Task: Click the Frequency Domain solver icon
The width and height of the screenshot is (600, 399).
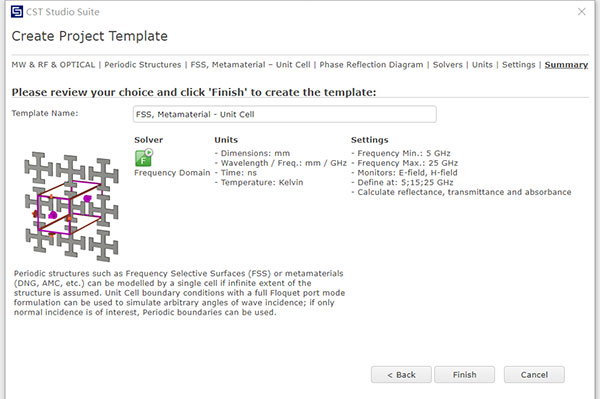Action: (144, 158)
